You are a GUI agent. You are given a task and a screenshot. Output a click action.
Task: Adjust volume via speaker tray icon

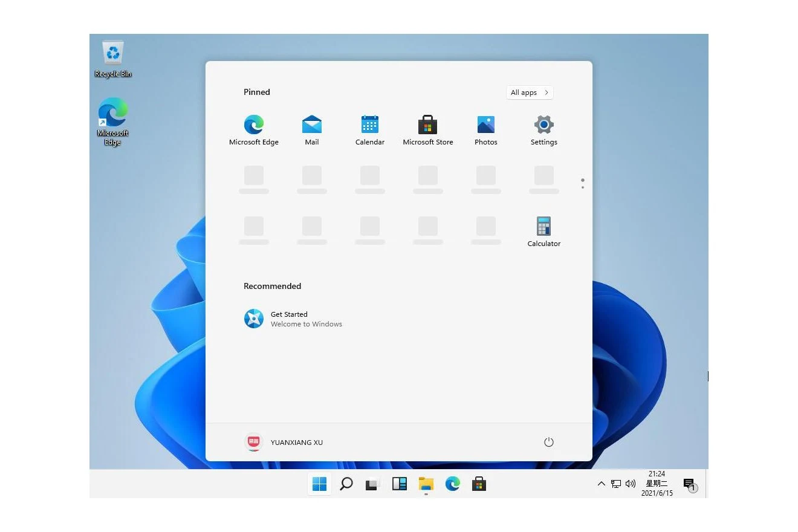[631, 484]
